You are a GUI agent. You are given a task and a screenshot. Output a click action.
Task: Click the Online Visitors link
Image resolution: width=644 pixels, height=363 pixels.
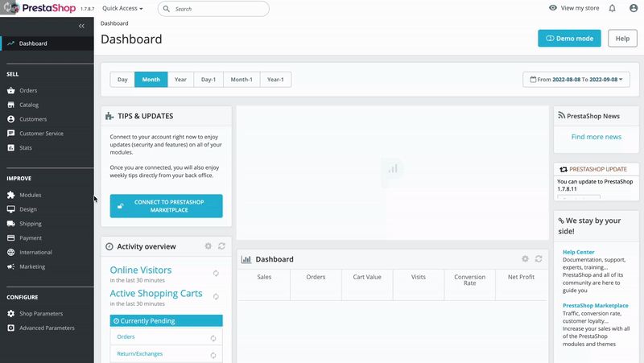point(140,270)
